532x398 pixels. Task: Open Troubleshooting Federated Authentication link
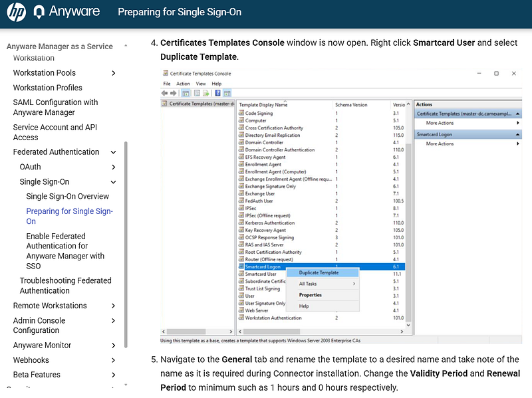coord(65,286)
